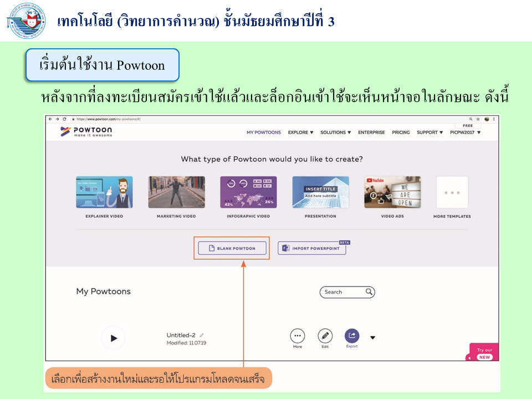This screenshot has width=532, height=399.
Task: Click the More ellipsis icon for Untitled-2
Action: pos(298,336)
